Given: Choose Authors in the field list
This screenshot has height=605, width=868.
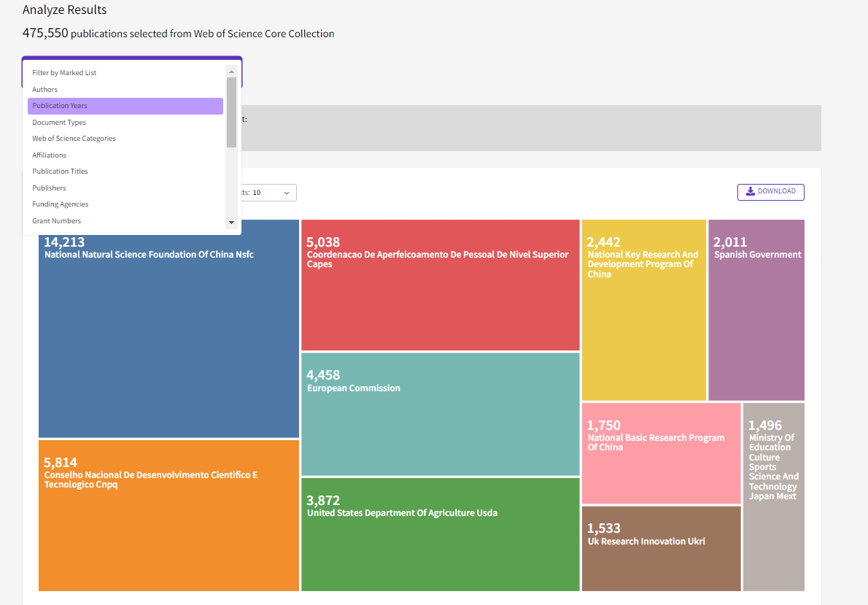Looking at the screenshot, I should [125, 89].
